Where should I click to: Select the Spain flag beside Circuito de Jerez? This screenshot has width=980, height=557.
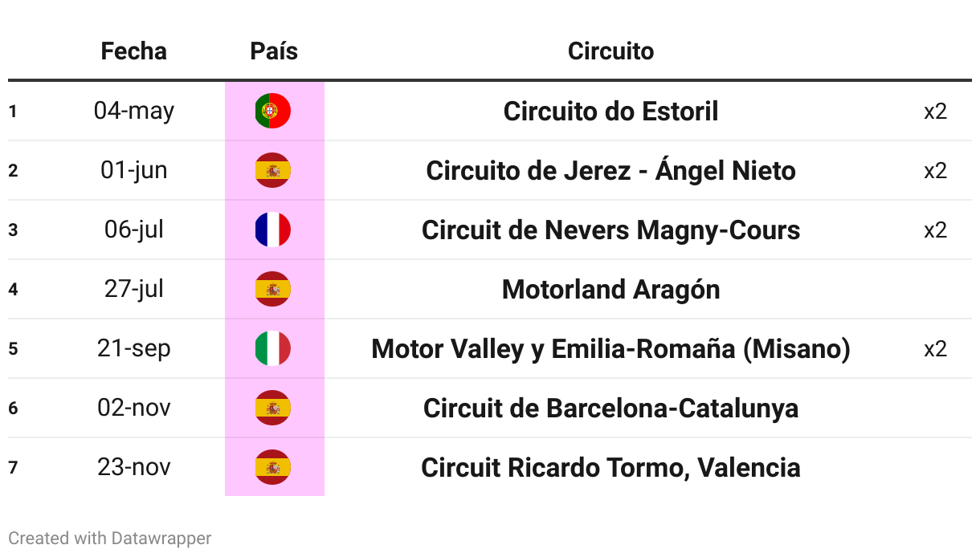click(x=273, y=170)
